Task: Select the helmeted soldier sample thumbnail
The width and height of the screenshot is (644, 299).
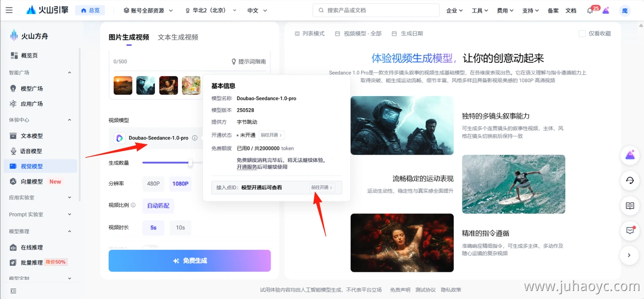Action: pos(146,86)
